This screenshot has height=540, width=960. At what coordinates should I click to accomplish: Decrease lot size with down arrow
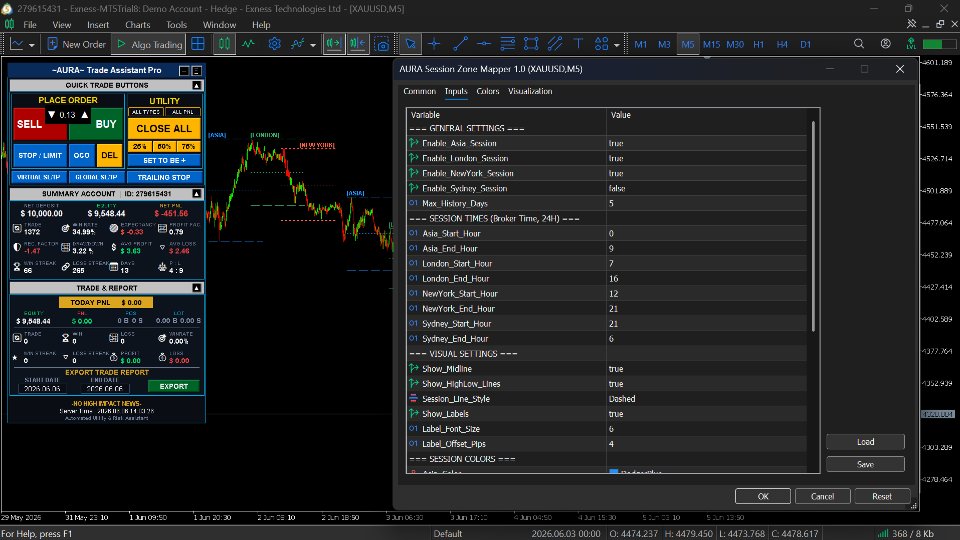(x=51, y=114)
